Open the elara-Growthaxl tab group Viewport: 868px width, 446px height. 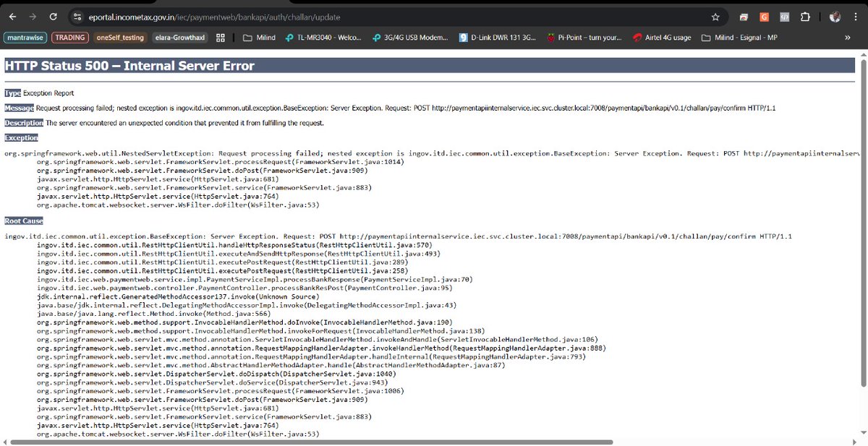coord(181,38)
